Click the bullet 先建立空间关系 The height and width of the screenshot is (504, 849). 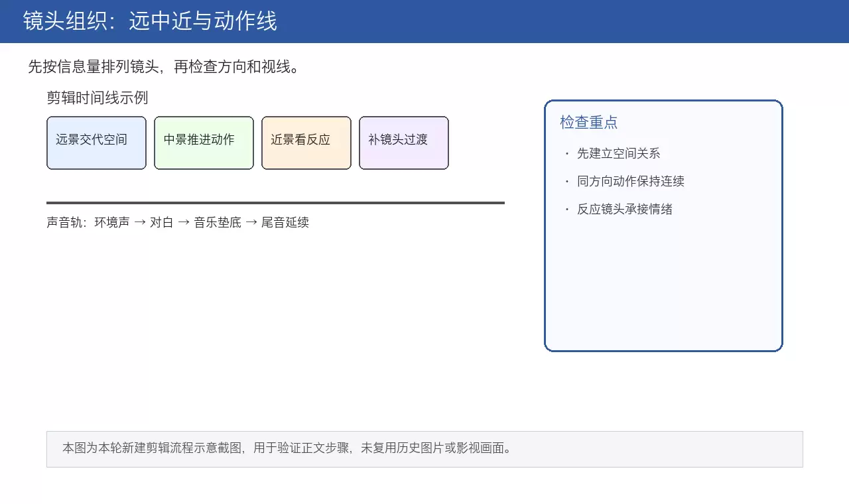click(x=618, y=153)
